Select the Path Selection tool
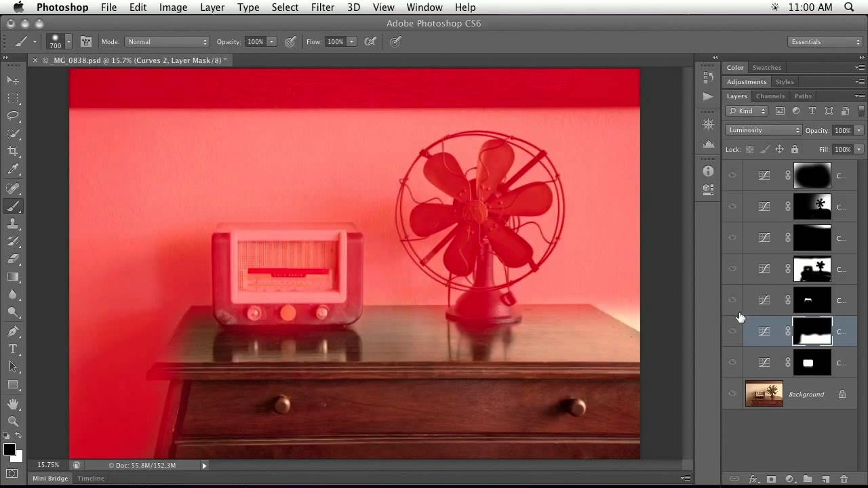The image size is (868, 488). [x=13, y=367]
